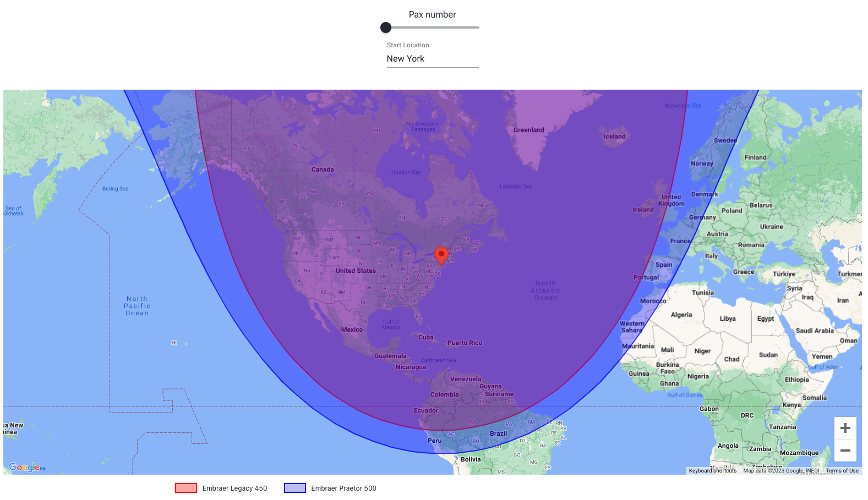The width and height of the screenshot is (868, 500).
Task: Click the North Atlantic Ocean label
Action: click(545, 291)
